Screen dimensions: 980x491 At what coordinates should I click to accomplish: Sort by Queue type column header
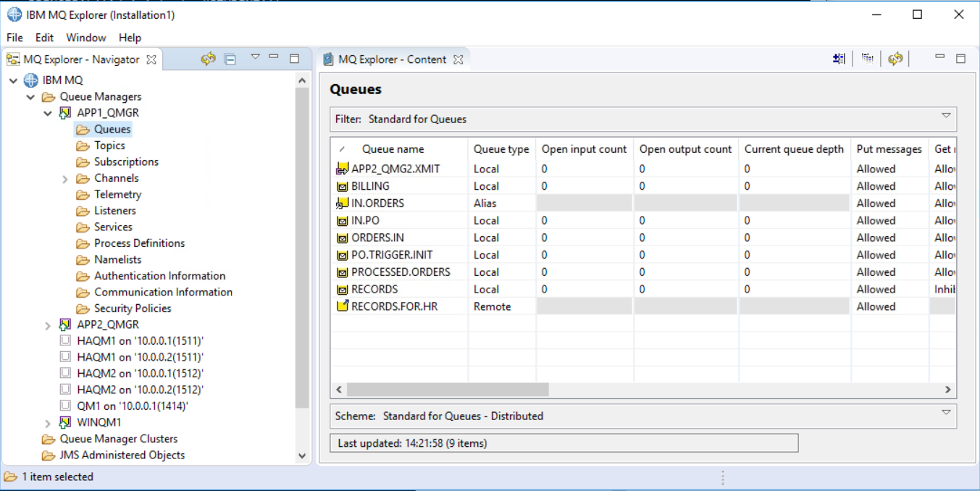(502, 149)
